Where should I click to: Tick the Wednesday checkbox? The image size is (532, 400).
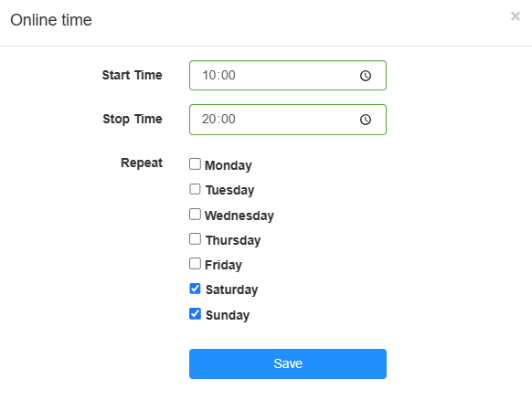click(195, 215)
